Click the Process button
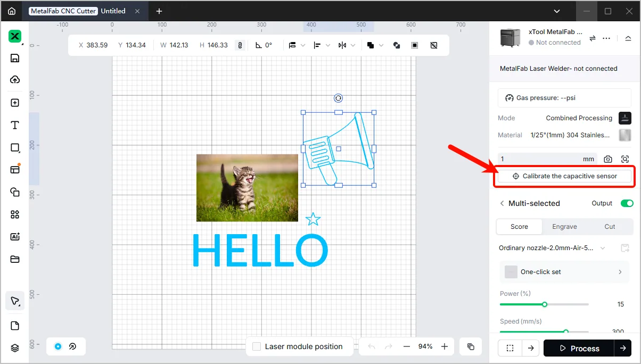Viewport: 641px width, 364px height. [579, 349]
